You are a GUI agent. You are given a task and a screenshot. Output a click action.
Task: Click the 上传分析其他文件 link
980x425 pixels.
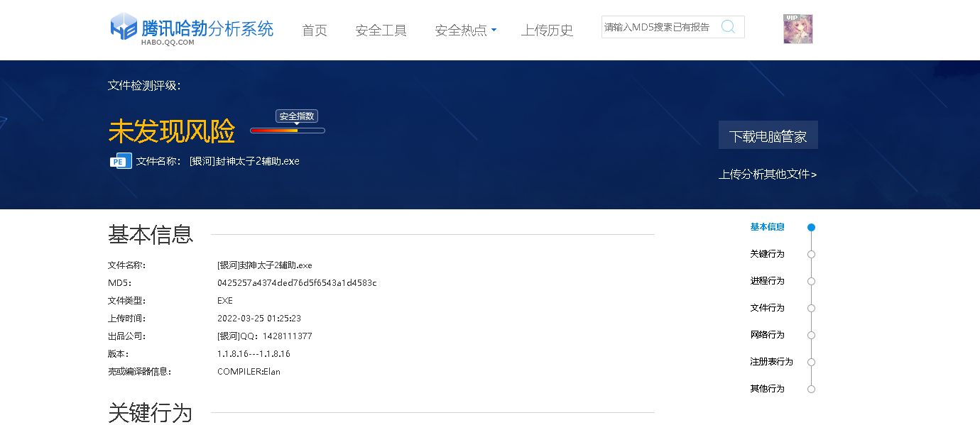click(x=767, y=175)
